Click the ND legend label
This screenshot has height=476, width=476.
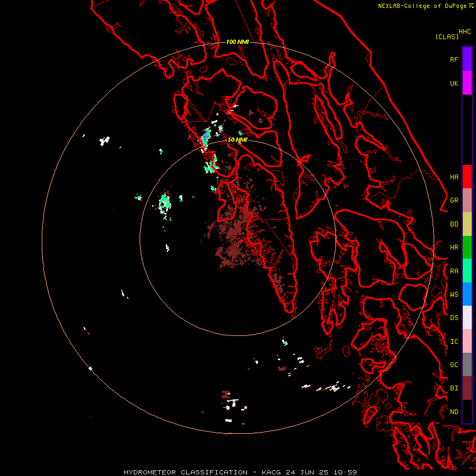[x=454, y=412]
